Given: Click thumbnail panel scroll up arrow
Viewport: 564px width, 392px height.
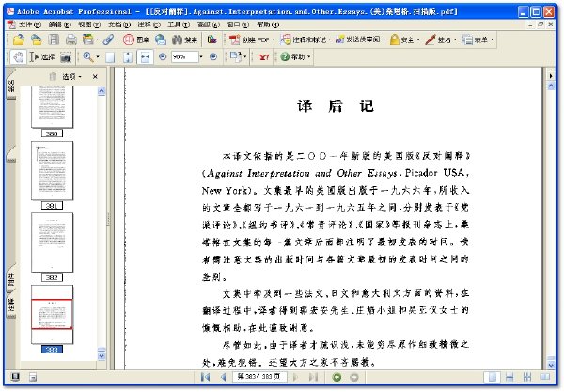Looking at the screenshot, I should [x=102, y=91].
